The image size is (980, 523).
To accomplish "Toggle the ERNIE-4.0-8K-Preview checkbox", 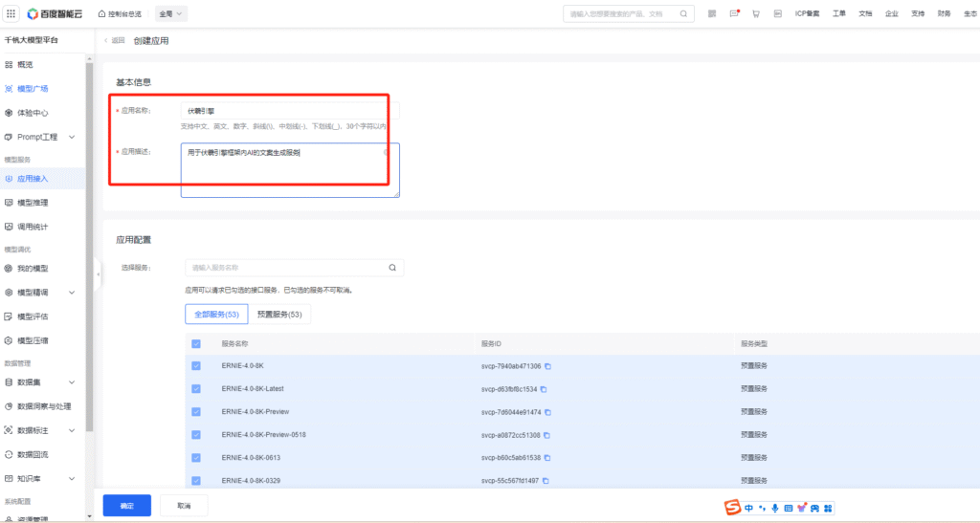I will coord(196,412).
